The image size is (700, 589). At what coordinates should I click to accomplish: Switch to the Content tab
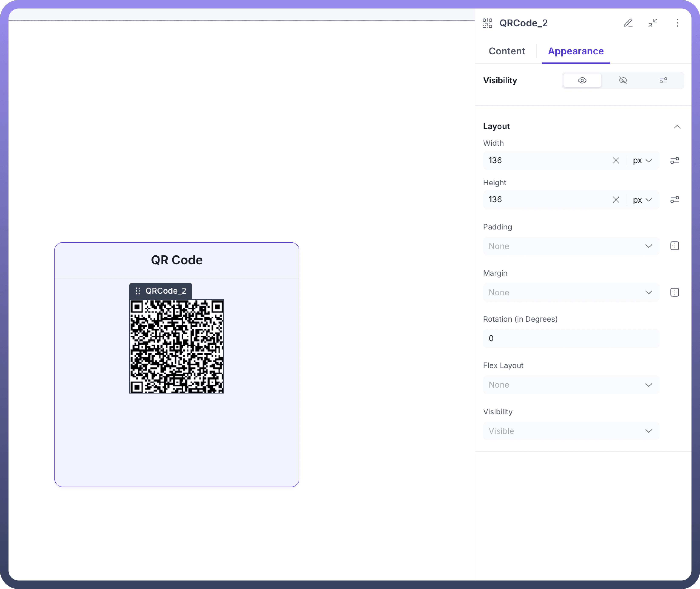507,51
